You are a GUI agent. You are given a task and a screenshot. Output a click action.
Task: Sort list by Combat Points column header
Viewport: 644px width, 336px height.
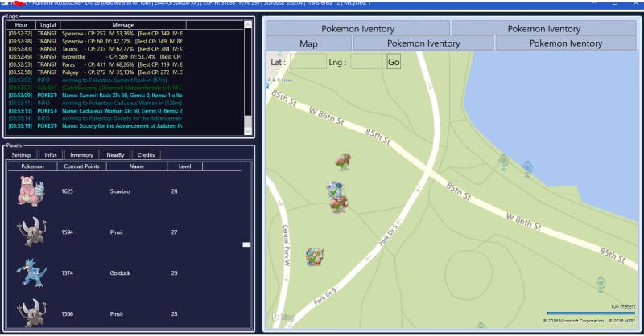tap(80, 166)
